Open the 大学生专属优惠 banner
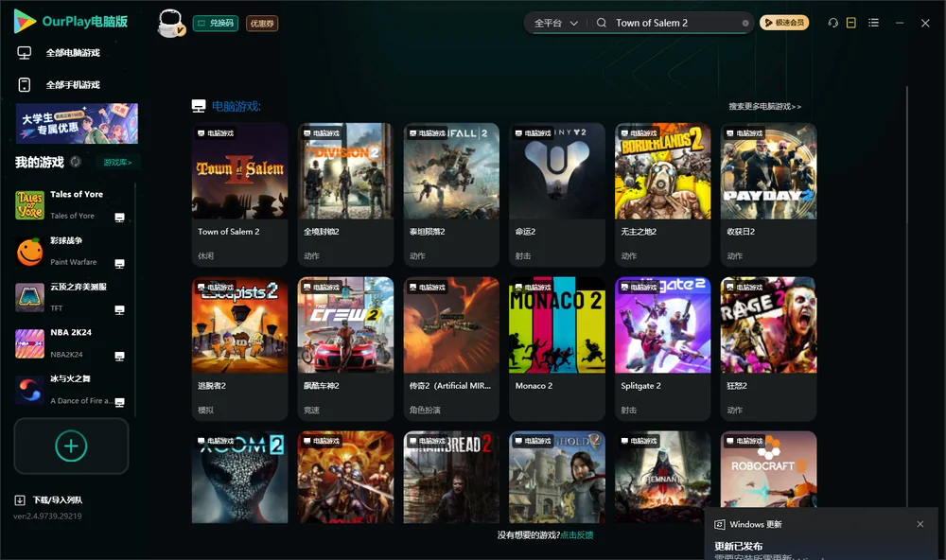 pos(77,123)
